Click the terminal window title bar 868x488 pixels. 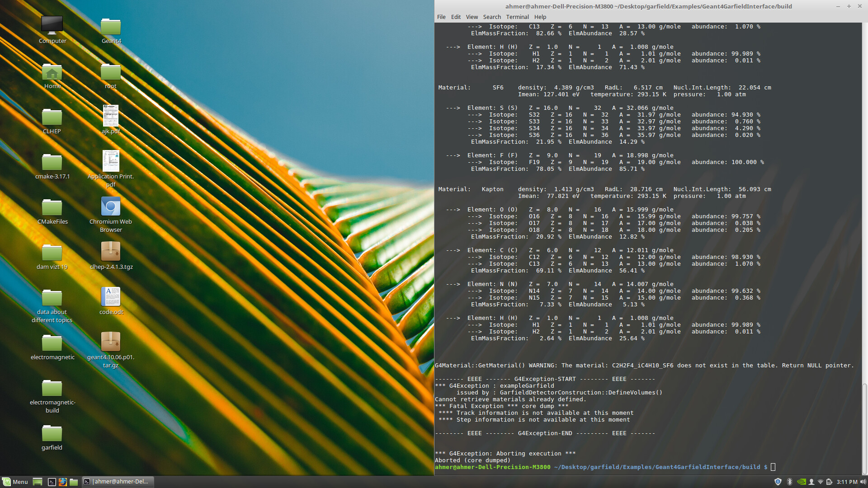click(648, 6)
